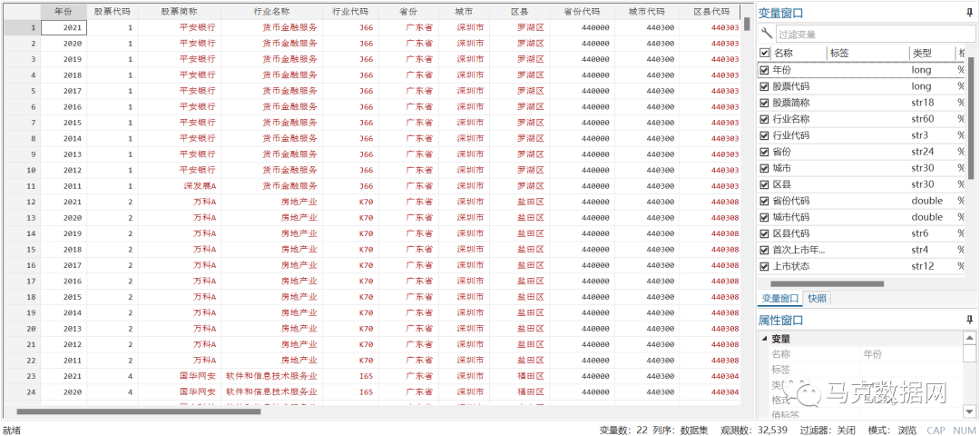Select 盐田区 cell in row 20
The height and width of the screenshot is (436, 980).
(x=521, y=329)
